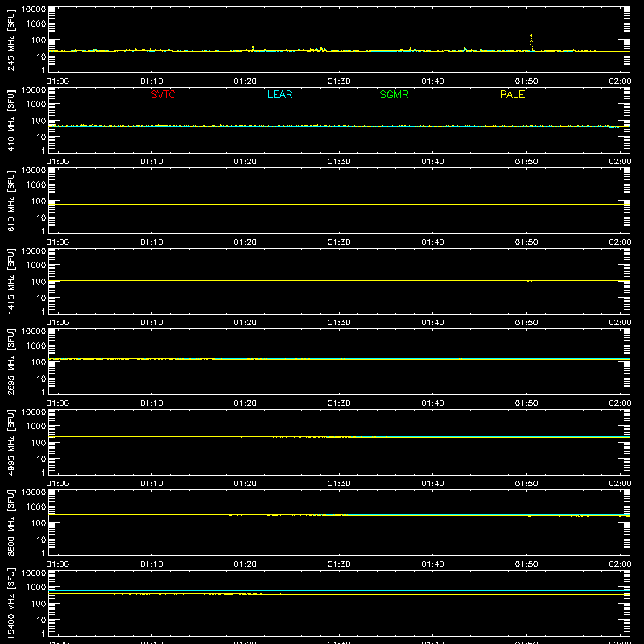Click 01:50 tick label under 245 MHz plot

tap(526, 81)
